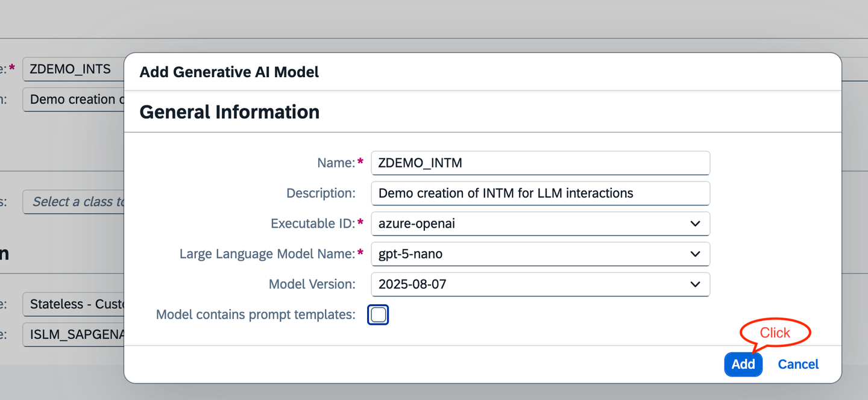Viewport: 868px width, 400px height.
Task: Click Add Generative AI Model title
Action: pyautogui.click(x=229, y=72)
